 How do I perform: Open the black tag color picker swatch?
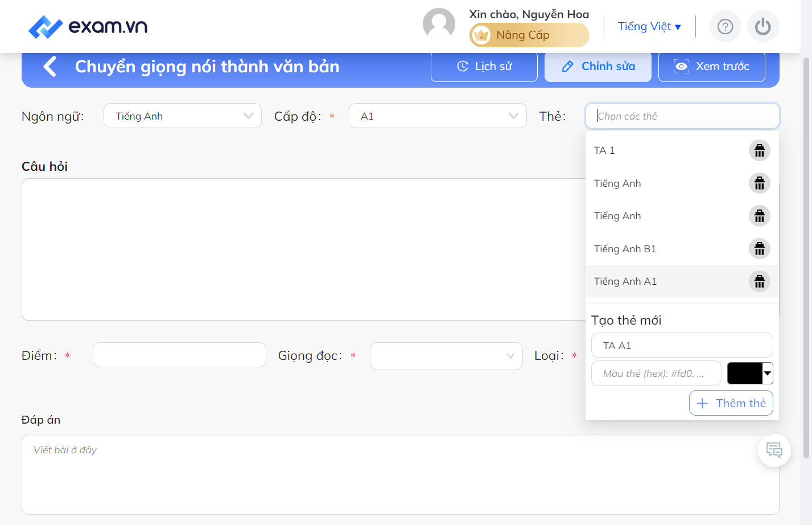tap(750, 374)
